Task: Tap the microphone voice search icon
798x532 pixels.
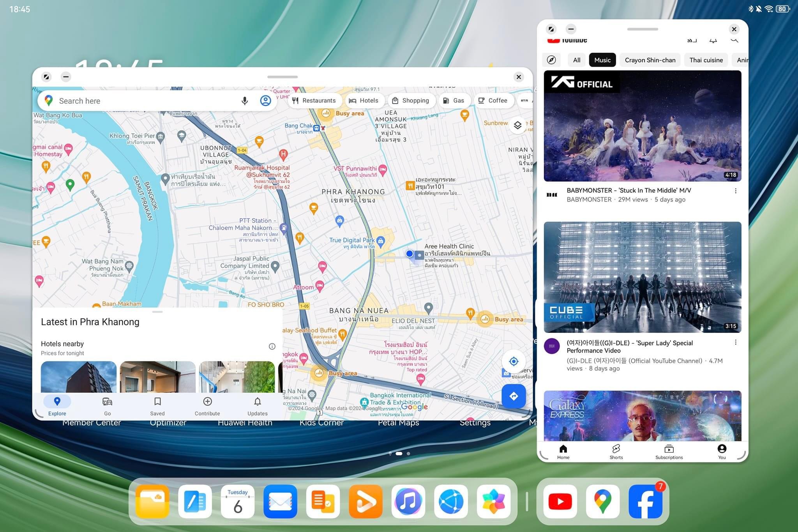Action: click(x=244, y=101)
